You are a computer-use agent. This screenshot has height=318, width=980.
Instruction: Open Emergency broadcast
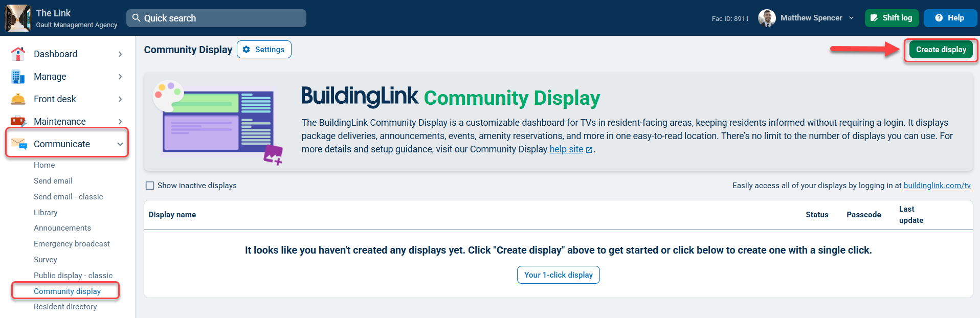click(x=72, y=244)
